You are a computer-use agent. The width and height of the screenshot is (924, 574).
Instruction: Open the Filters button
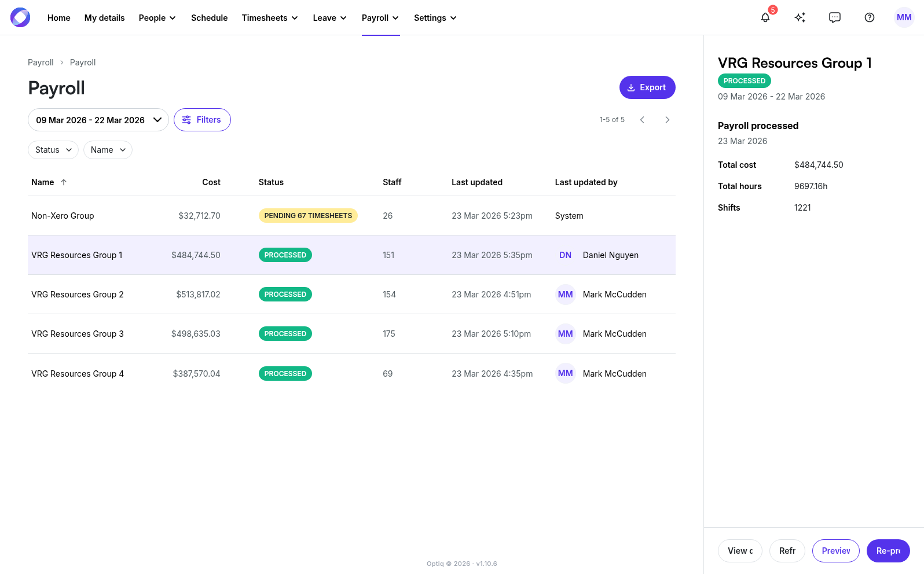[202, 120]
